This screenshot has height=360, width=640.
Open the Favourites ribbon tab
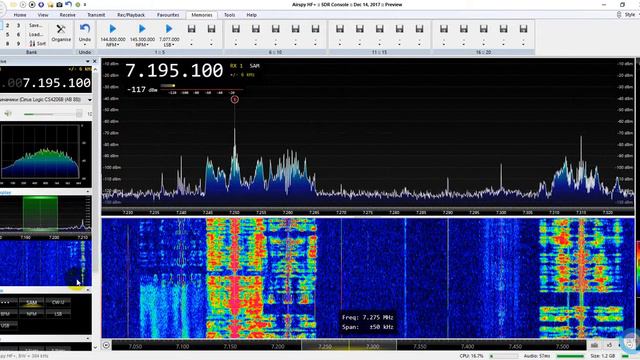point(168,15)
